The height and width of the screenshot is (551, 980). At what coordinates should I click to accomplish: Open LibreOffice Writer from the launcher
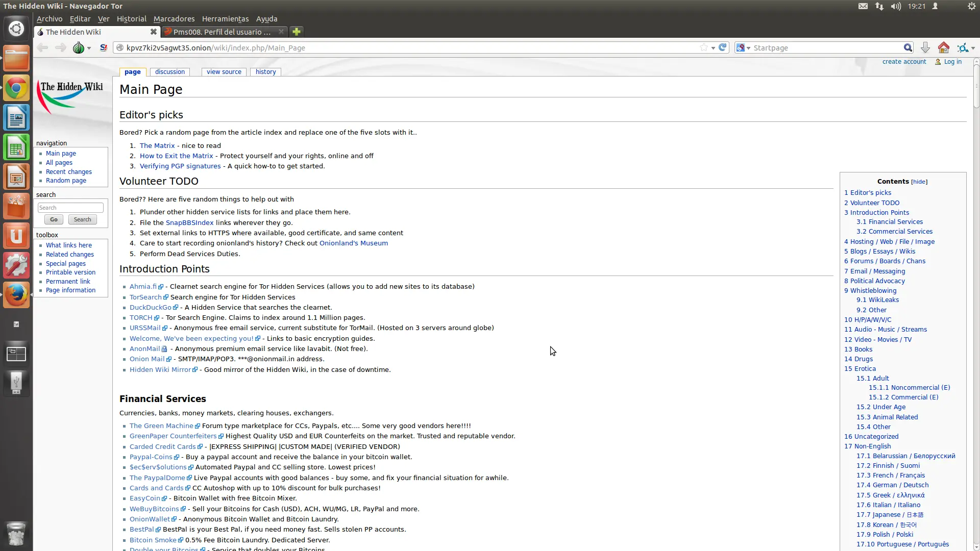coord(16,118)
